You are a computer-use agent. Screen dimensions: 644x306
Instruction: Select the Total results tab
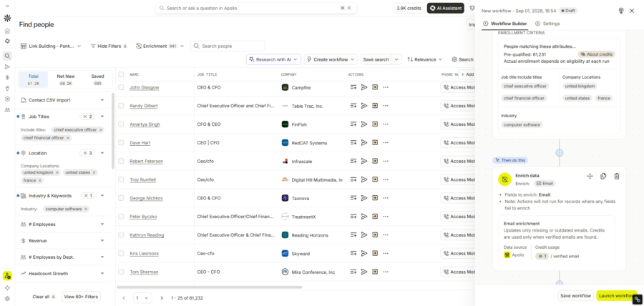click(x=33, y=79)
